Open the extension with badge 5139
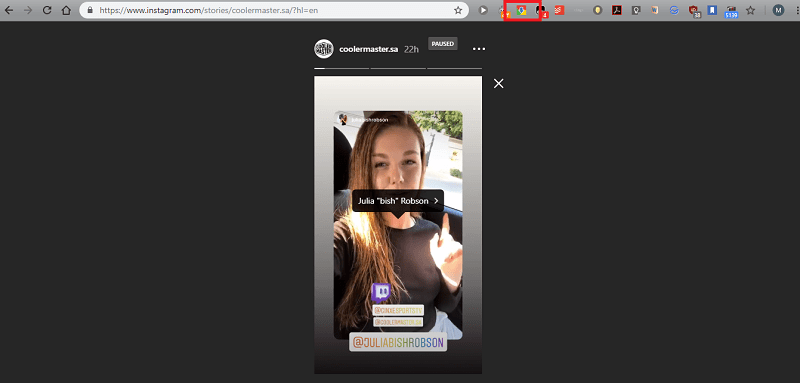 [x=732, y=11]
